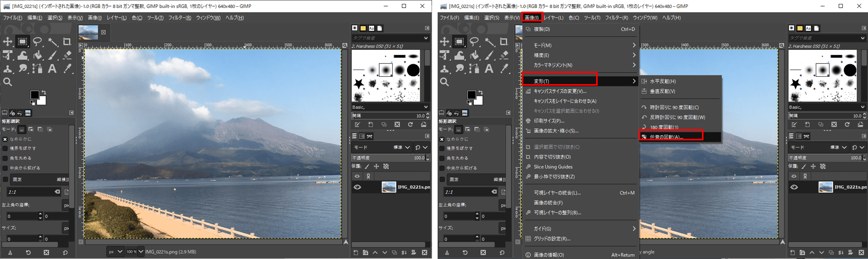Click the black foreground color swatch in left window
Image resolution: width=868 pixels, height=259 pixels.
[35, 95]
